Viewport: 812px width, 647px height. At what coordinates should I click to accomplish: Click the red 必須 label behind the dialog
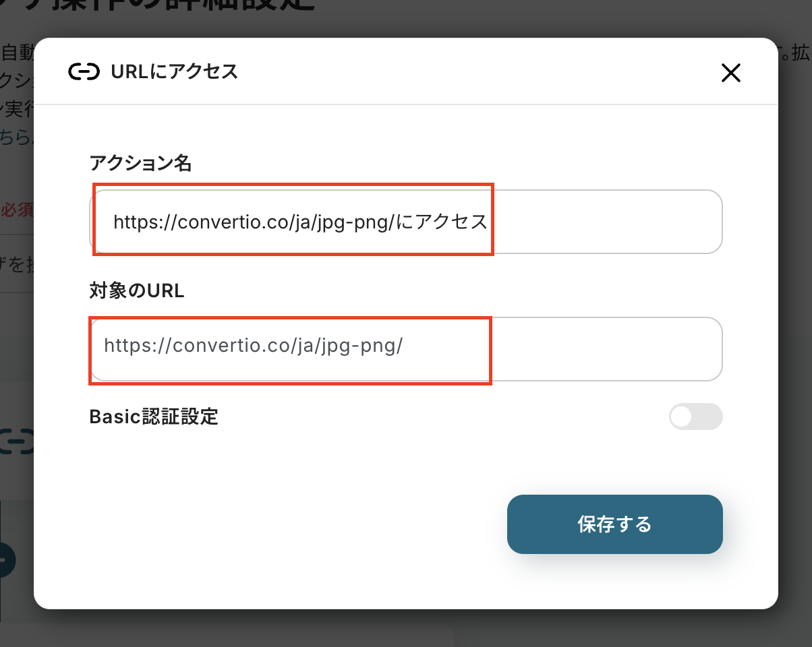tap(17, 210)
